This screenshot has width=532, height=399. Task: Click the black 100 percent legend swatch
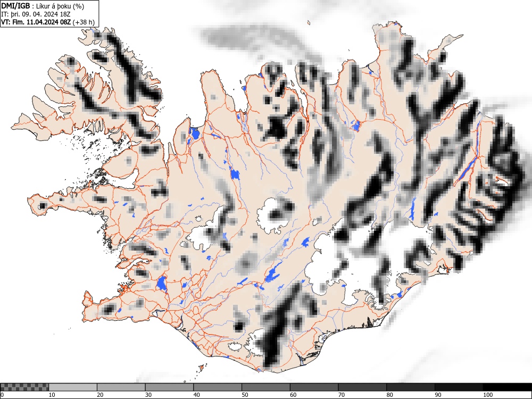point(507,387)
